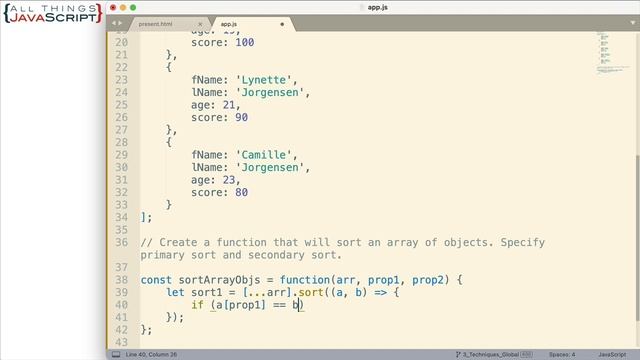This screenshot has width=640, height=360.
Task: Click the minimap code preview
Action: point(612,53)
